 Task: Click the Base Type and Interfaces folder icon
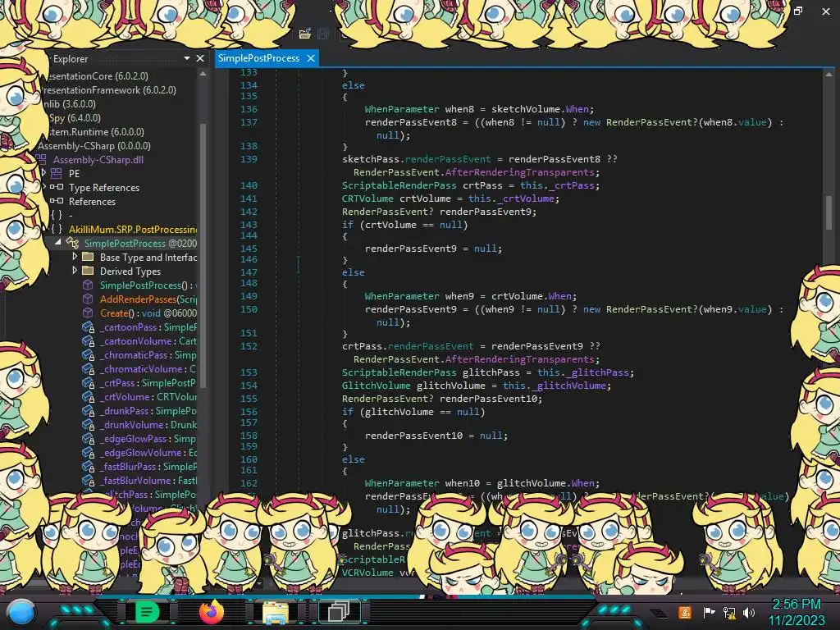click(x=88, y=257)
